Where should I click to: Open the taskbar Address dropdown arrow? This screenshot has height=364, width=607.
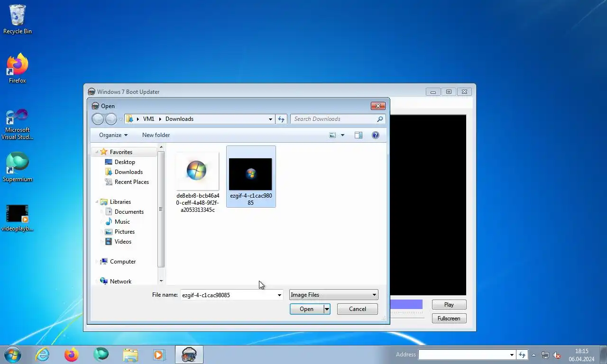[x=512, y=355]
